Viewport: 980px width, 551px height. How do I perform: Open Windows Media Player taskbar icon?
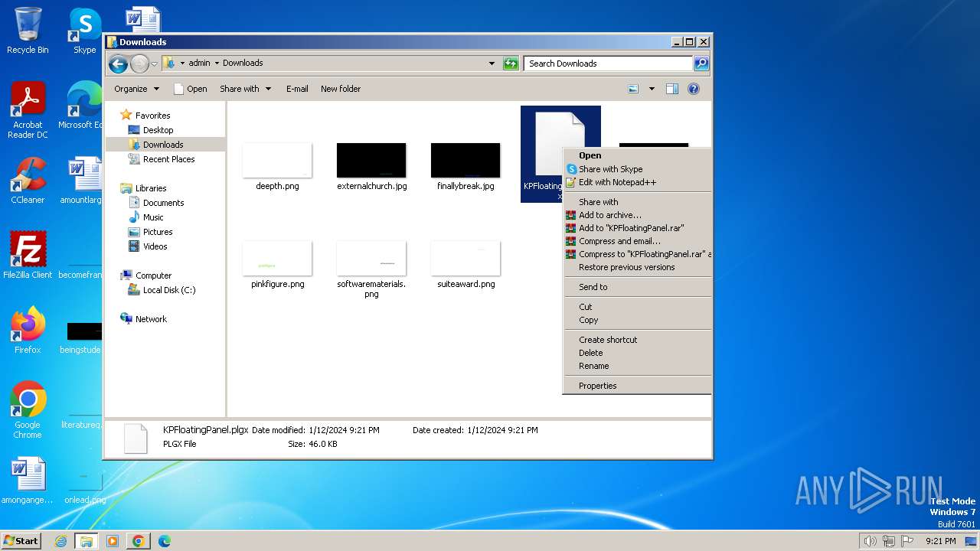pos(113,541)
